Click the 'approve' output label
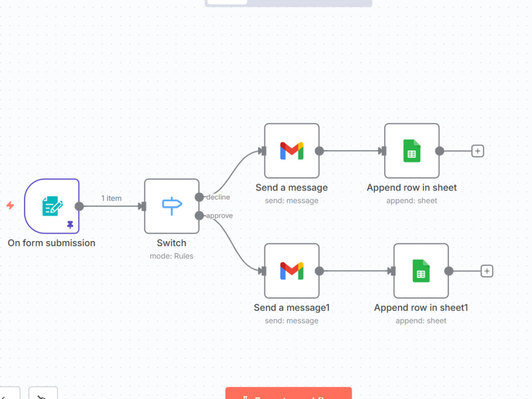This screenshot has height=399, width=532. click(220, 216)
